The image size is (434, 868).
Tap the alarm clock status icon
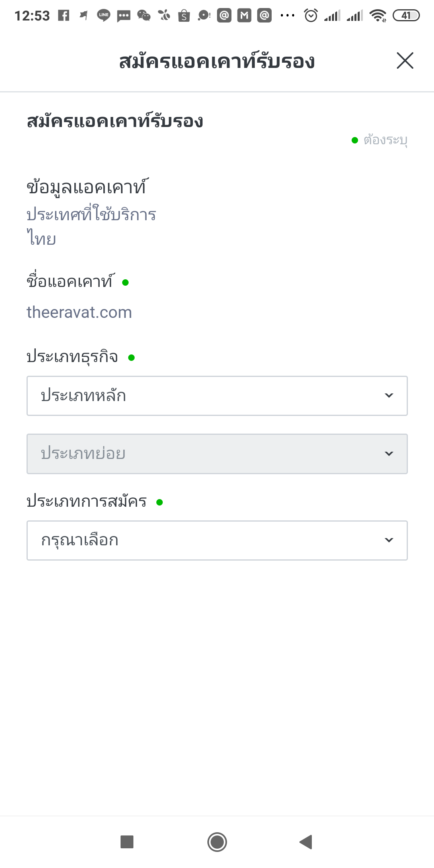311,16
